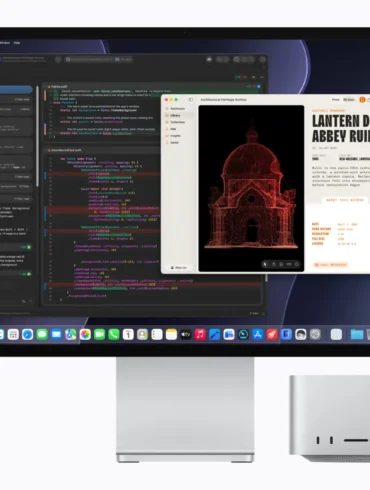Select the About This Record tab
The image size is (370, 490).
pyautogui.click(x=345, y=200)
